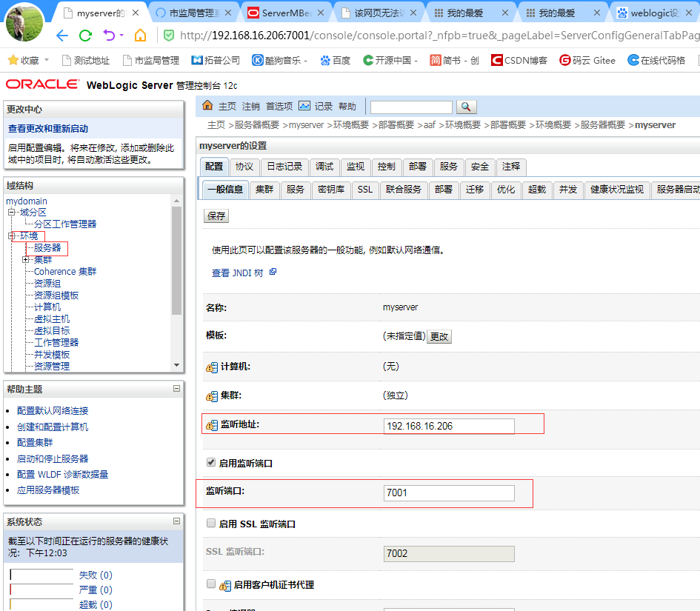
Task: Enable the 启用客户机证书代理 checkbox
Action: [211, 582]
